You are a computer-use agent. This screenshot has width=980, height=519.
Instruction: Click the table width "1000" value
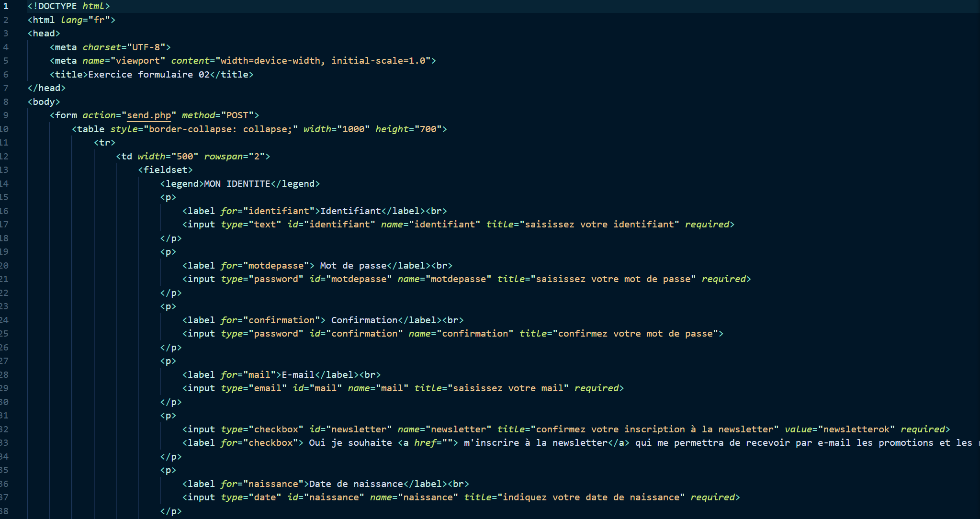tap(353, 129)
